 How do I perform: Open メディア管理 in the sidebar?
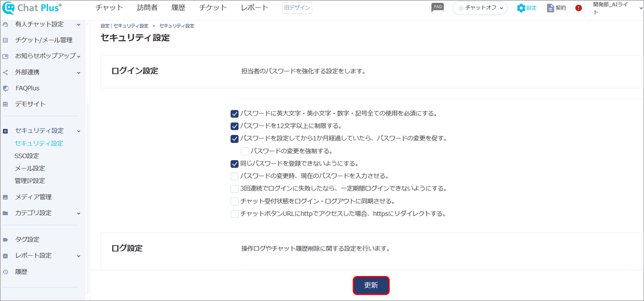point(33,197)
